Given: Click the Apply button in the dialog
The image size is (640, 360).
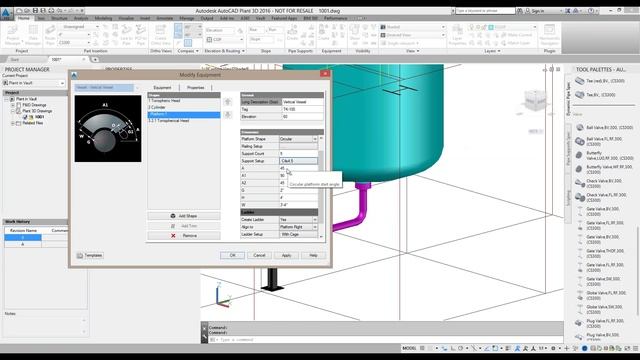Looking at the screenshot, I should 286,255.
